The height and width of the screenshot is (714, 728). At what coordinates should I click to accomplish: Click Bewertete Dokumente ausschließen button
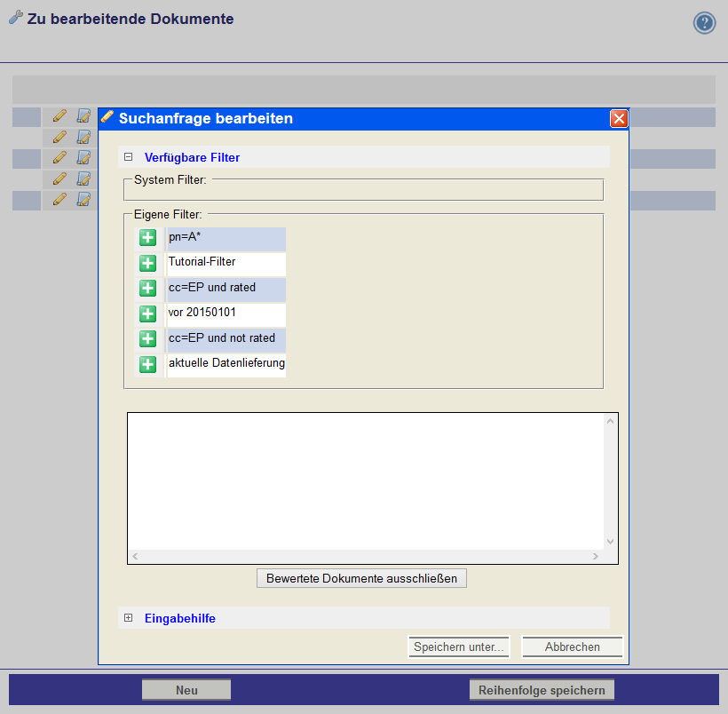pyautogui.click(x=361, y=578)
